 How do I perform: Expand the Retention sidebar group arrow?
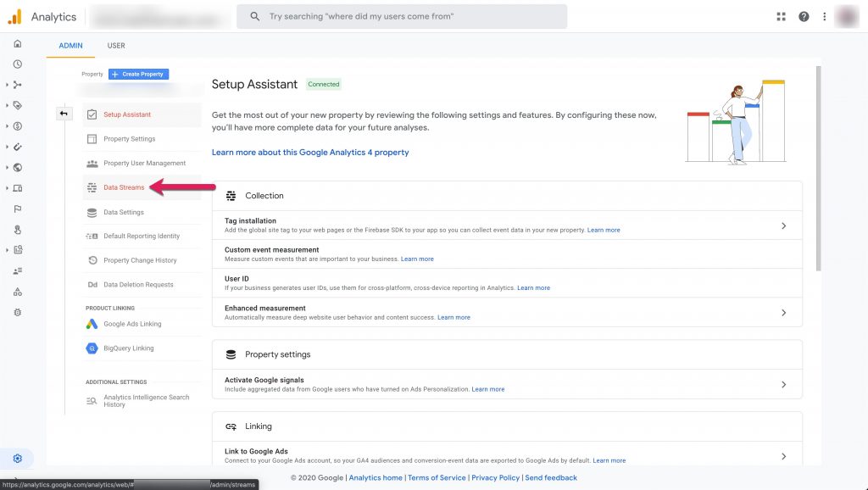7,147
